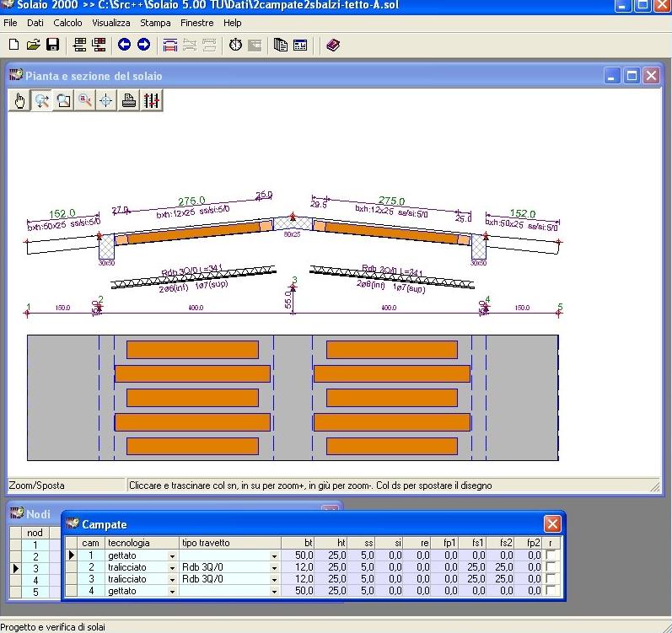672x633 pixels.
Task: Run calculation with stopwatch icon
Action: (x=235, y=45)
